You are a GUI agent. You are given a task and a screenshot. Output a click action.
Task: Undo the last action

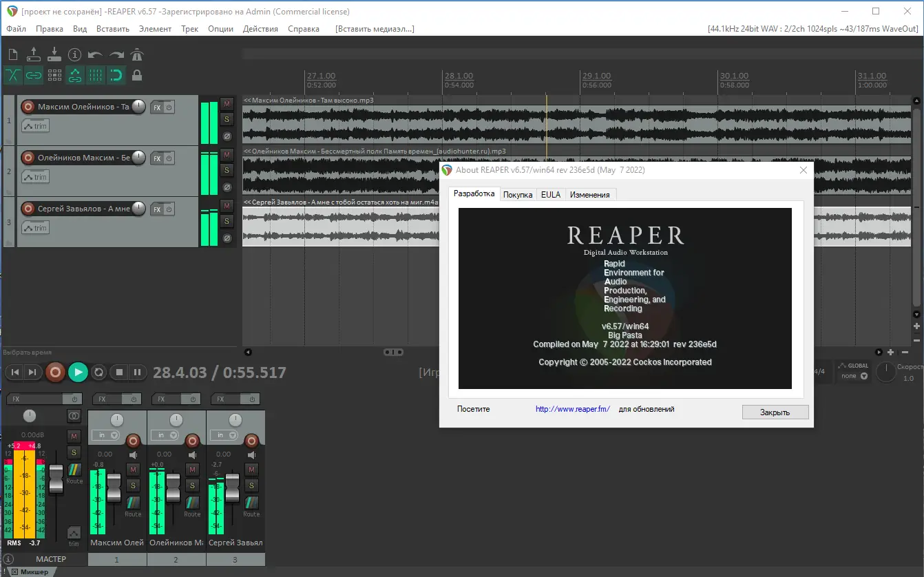point(96,55)
